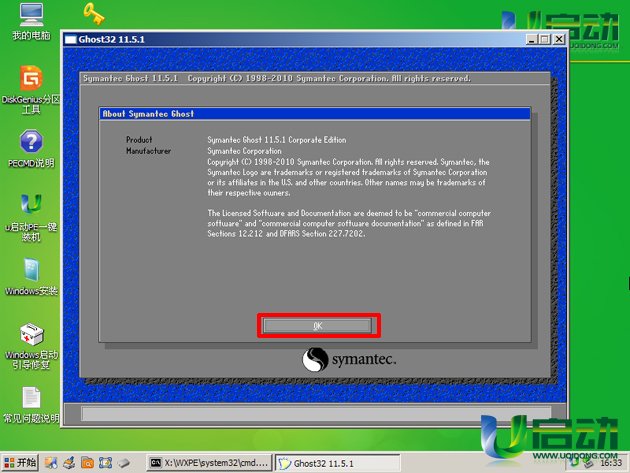Click the 'Manufacturer' label
The height and width of the screenshot is (473, 630).
coord(148,151)
